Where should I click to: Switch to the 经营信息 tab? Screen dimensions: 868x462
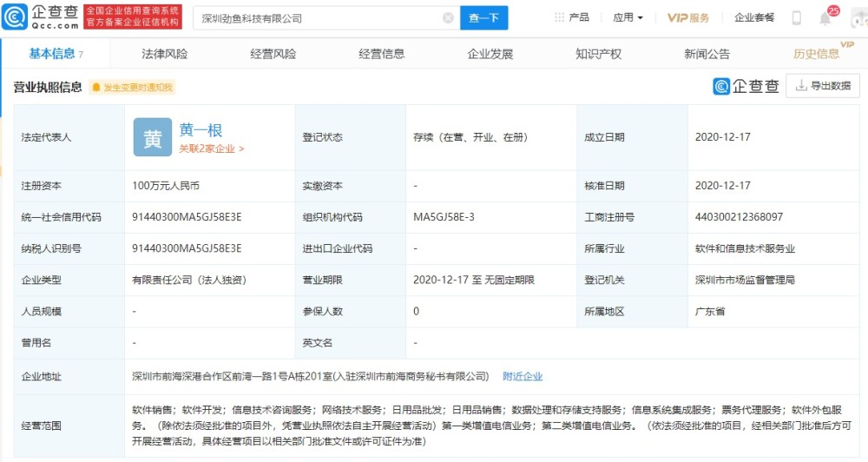pyautogui.click(x=381, y=54)
